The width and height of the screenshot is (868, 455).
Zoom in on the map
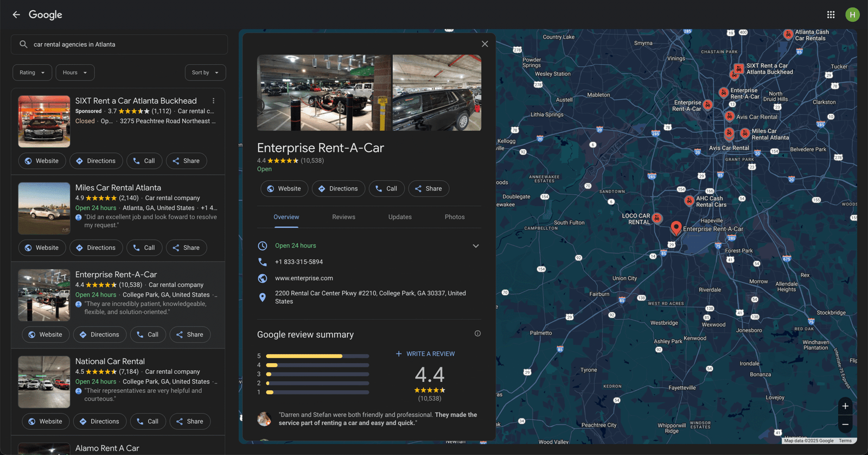[845, 406]
